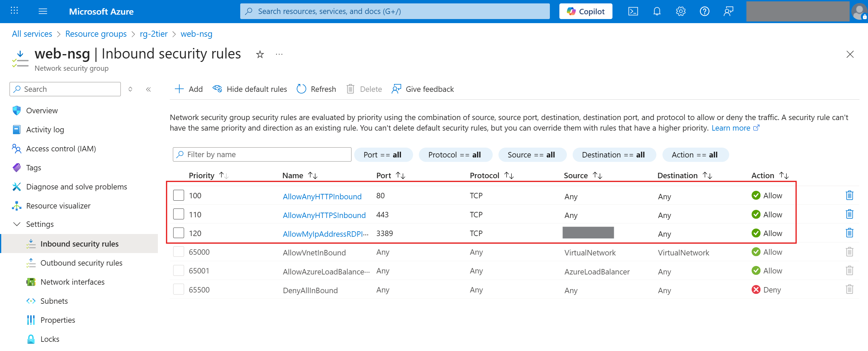Click the help question mark icon
868x351 pixels.
point(704,12)
